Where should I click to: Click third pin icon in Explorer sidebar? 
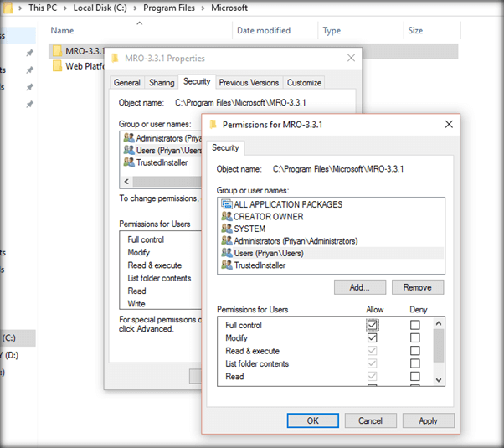pos(29,87)
